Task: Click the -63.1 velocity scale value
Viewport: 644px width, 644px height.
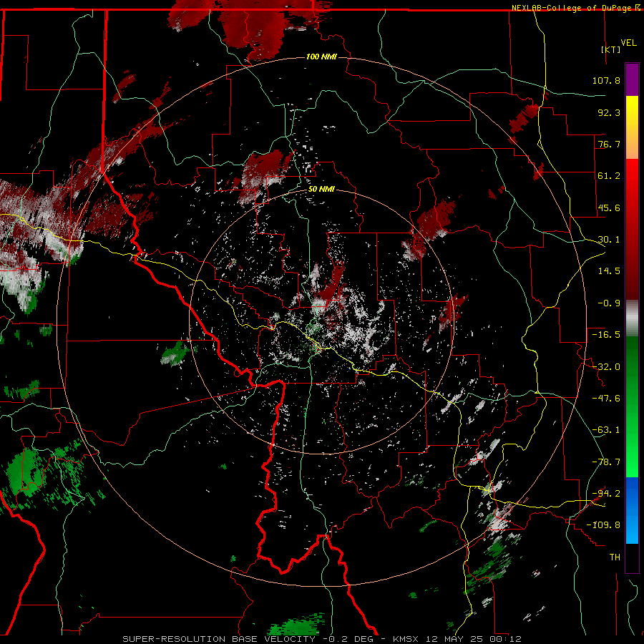Action: click(606, 430)
